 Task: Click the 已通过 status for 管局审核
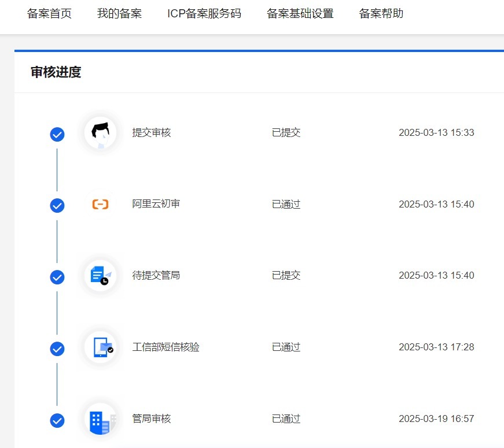coord(286,419)
